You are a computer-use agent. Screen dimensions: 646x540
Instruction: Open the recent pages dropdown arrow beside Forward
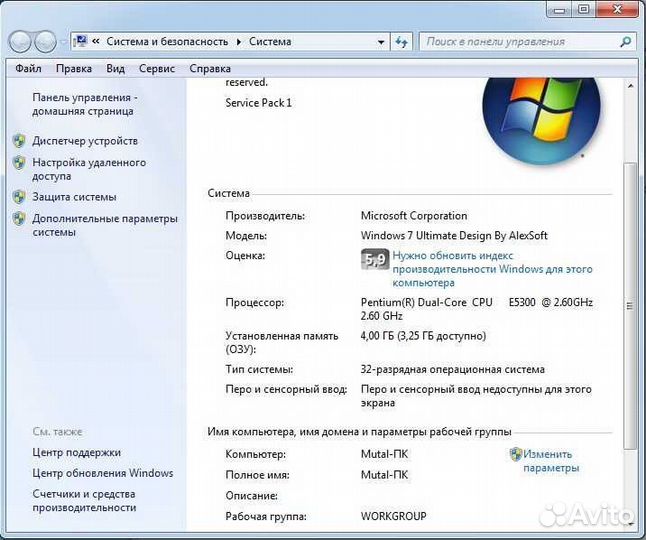pos(63,42)
